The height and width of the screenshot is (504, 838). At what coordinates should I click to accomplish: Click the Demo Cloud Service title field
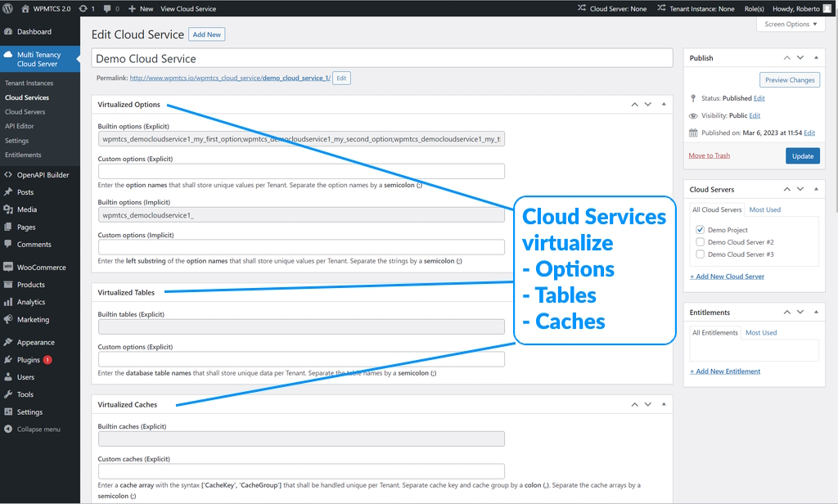click(381, 58)
